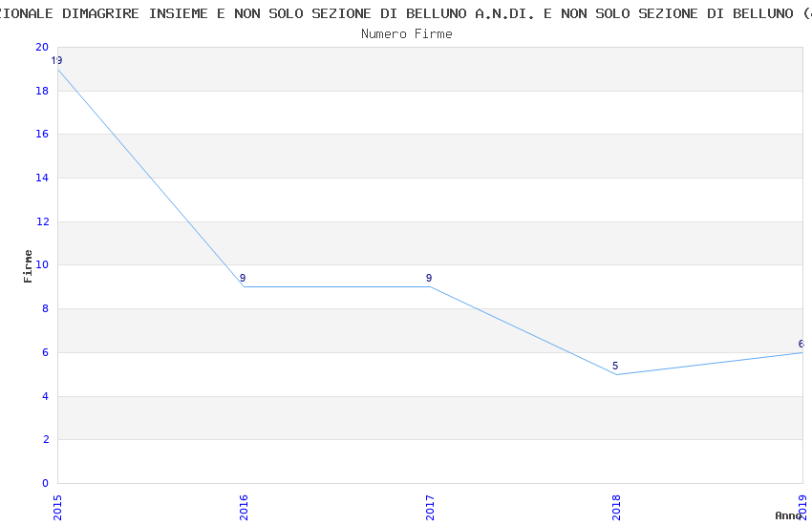Click the "Anno" x-axis title
The image size is (812, 525).
(x=788, y=516)
